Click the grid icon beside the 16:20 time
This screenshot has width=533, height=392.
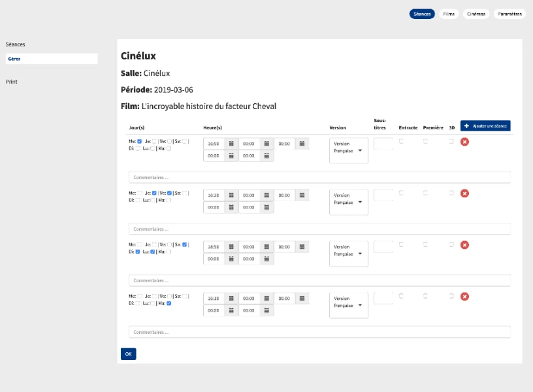click(231, 195)
